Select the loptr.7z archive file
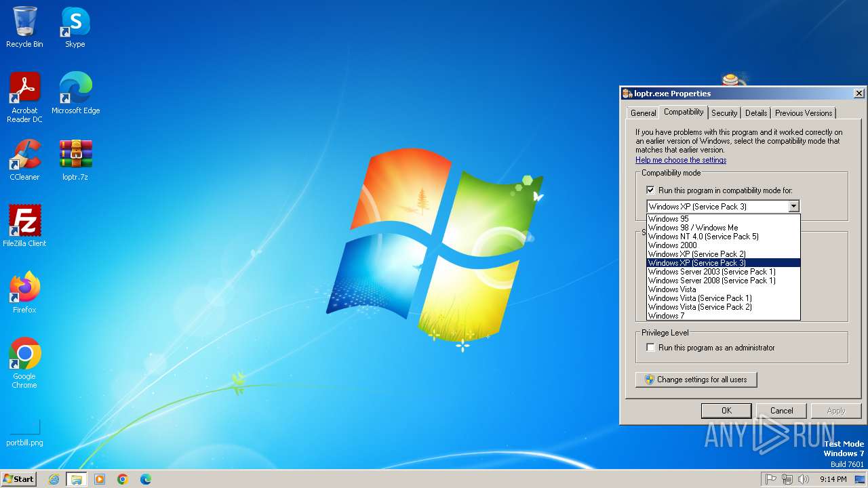 [75, 160]
